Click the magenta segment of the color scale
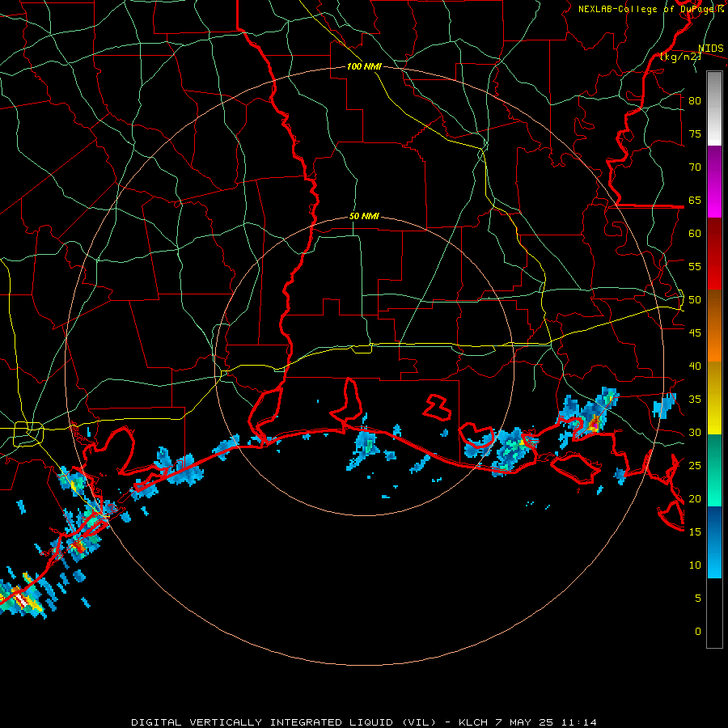 (714, 182)
